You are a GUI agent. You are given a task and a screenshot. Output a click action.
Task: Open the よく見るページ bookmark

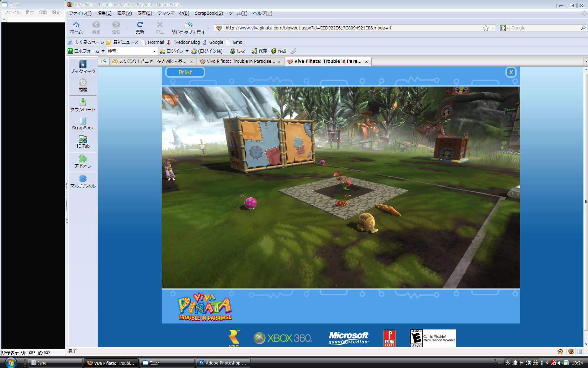point(86,42)
